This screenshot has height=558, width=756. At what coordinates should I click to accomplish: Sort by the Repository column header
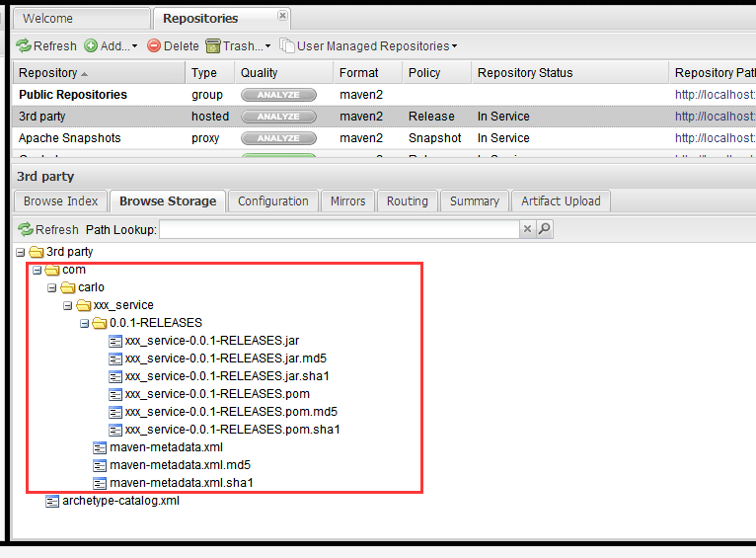click(99, 73)
